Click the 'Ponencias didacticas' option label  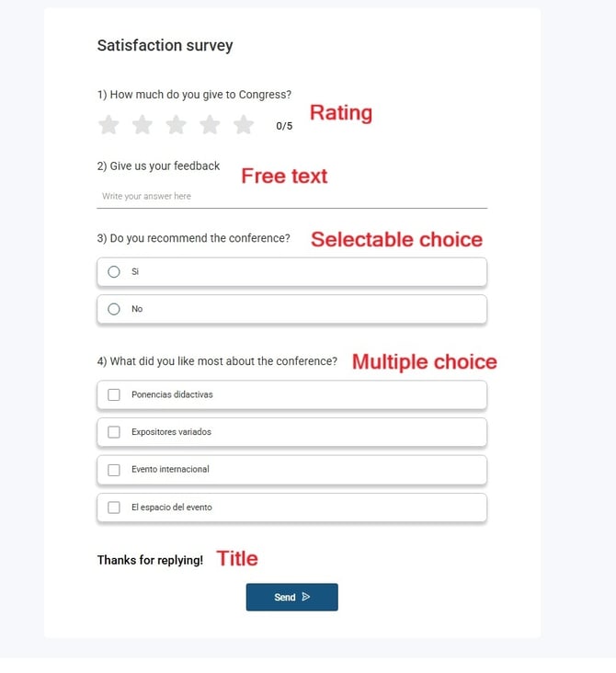[x=172, y=394]
